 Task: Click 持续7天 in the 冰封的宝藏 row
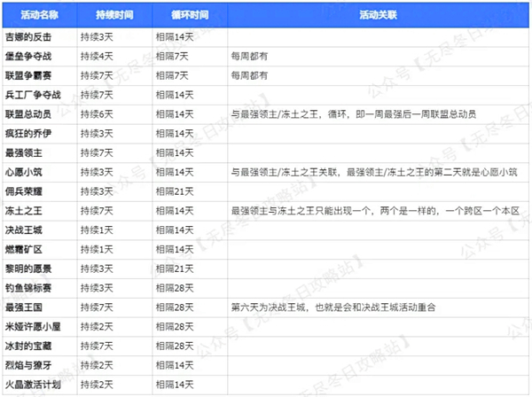(97, 346)
